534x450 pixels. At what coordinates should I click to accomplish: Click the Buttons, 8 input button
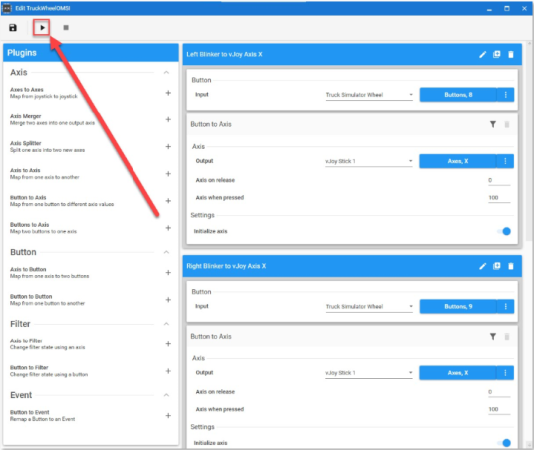[x=458, y=95]
